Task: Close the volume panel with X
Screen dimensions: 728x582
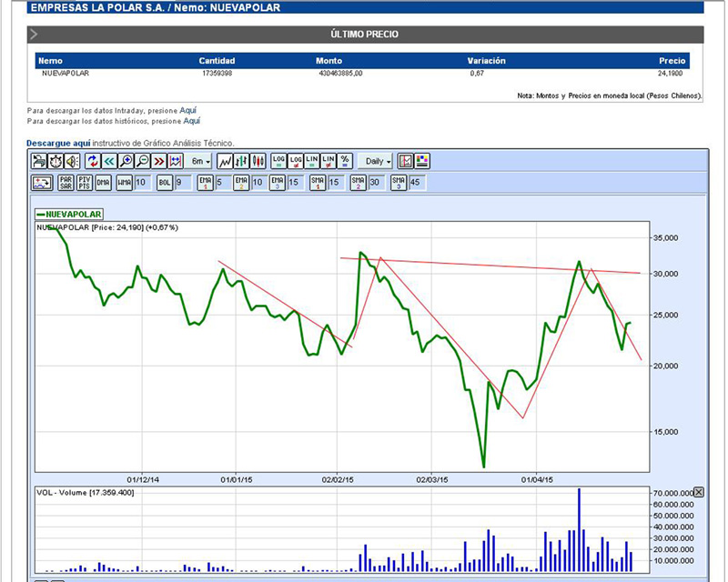Action: pyautogui.click(x=698, y=492)
